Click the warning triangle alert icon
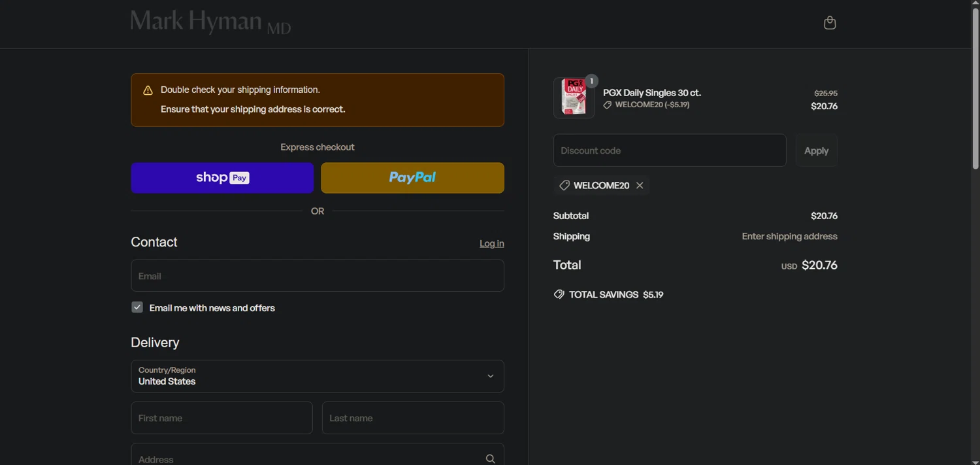The width and height of the screenshot is (980, 465). [148, 90]
